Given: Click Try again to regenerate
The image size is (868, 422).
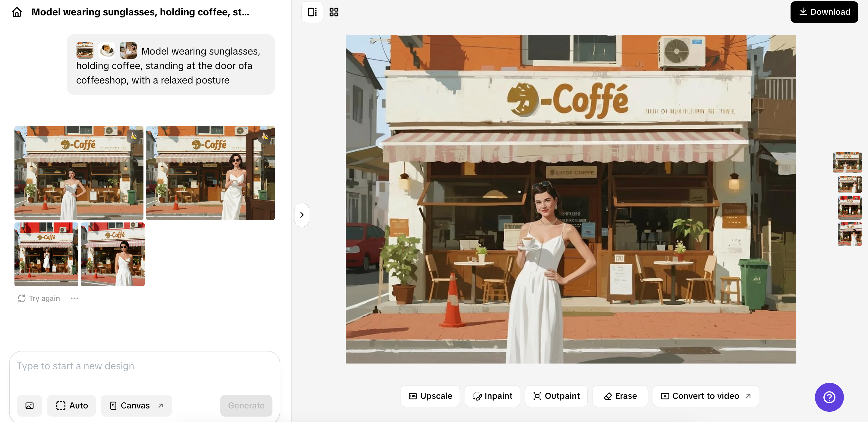Looking at the screenshot, I should point(39,298).
